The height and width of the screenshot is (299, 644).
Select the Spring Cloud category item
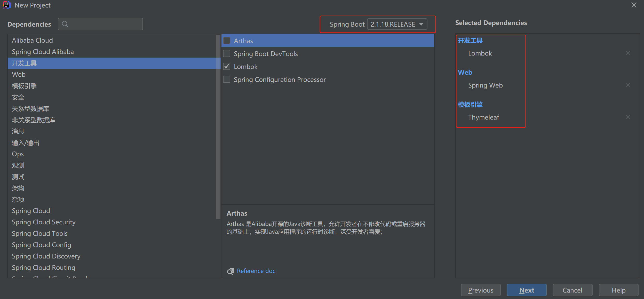[31, 211]
